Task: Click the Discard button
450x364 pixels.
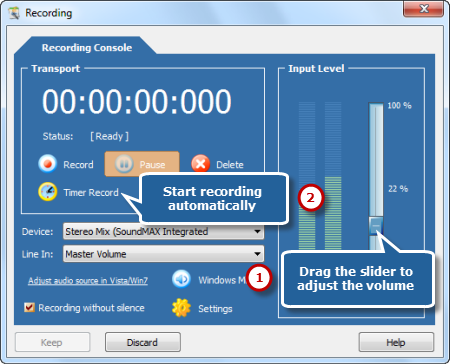Action: (143, 342)
